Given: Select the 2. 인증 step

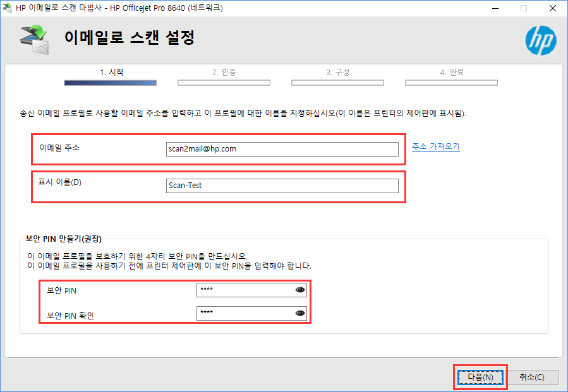Looking at the screenshot, I should click(x=224, y=73).
